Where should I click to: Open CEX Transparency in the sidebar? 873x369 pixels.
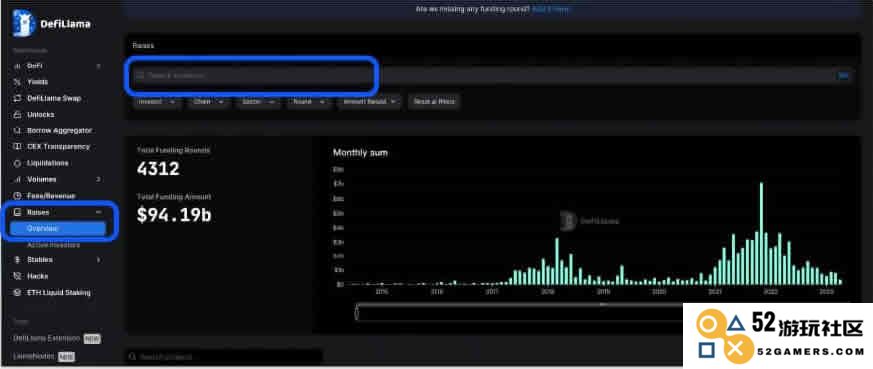point(58,147)
